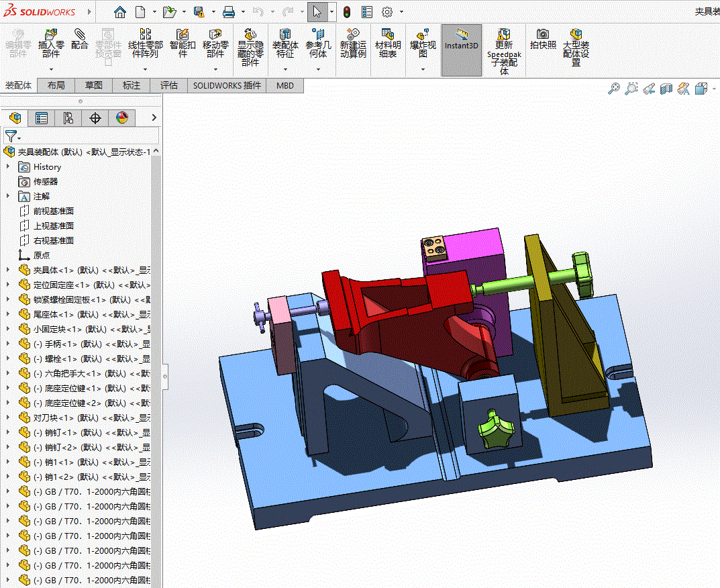
Task: Open the DimXpertManager crosshair tab
Action: (95, 118)
